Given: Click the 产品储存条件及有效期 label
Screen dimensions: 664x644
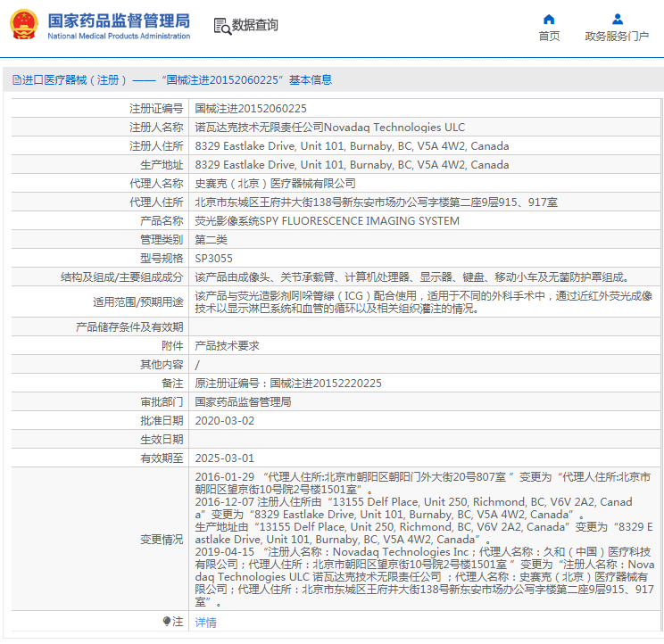Looking at the screenshot, I should click(129, 327).
